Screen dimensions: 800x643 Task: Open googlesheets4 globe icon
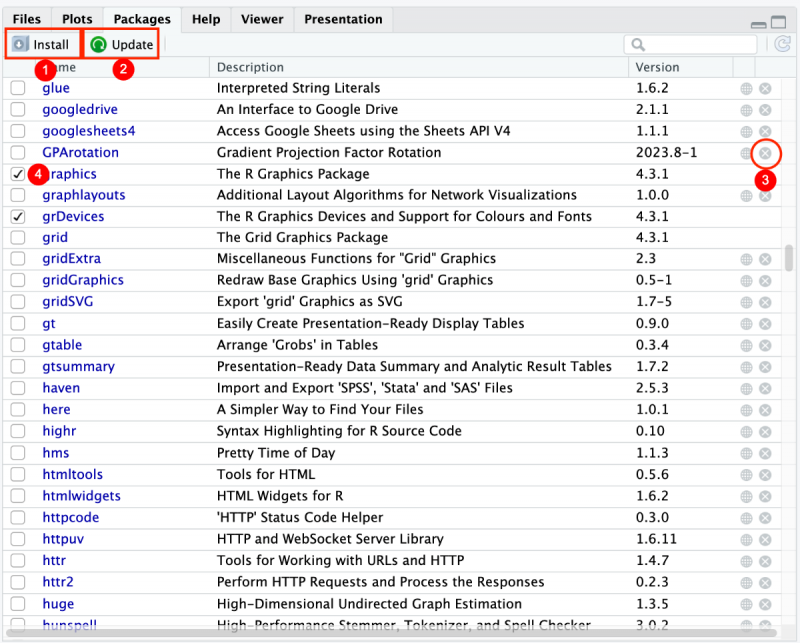click(x=746, y=132)
